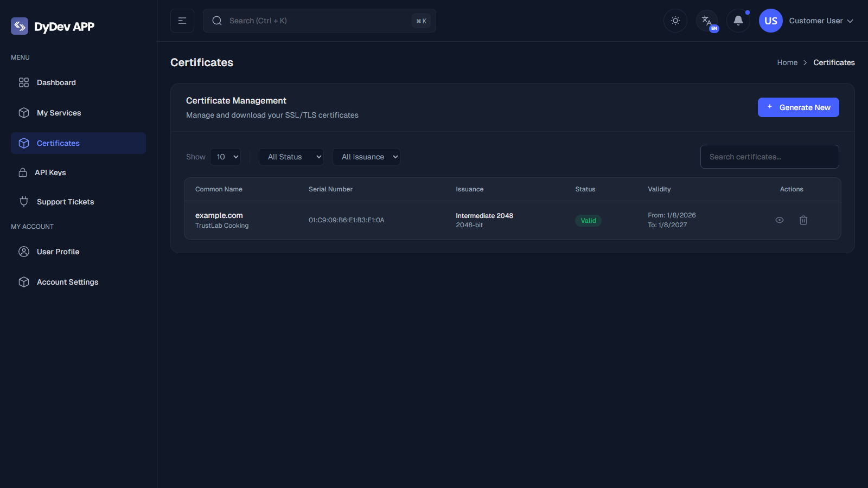This screenshot has width=868, height=488.
Task: Click the Generate New button
Action: pos(798,107)
